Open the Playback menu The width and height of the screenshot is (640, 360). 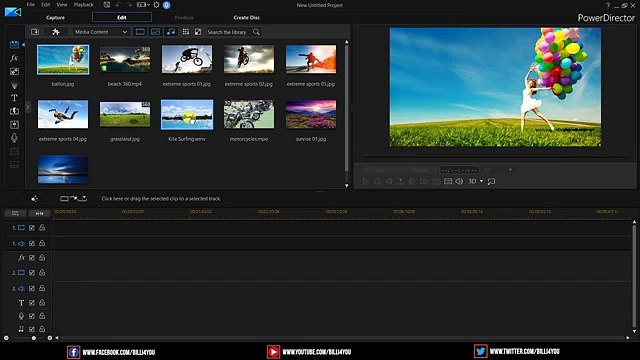point(84,5)
